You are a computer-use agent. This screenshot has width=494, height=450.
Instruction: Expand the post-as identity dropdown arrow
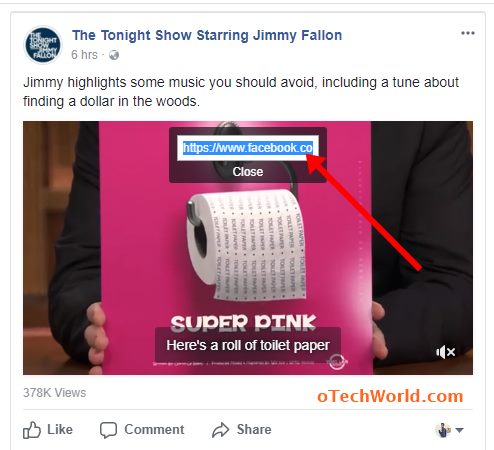(x=459, y=430)
